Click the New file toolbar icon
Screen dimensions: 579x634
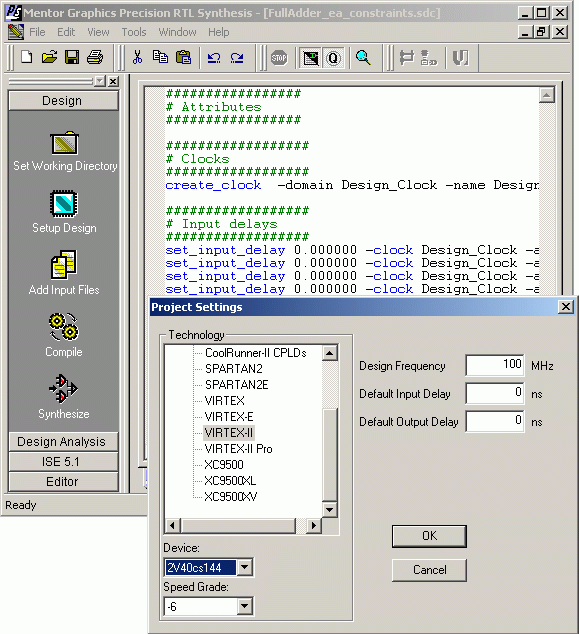pyautogui.click(x=26, y=57)
